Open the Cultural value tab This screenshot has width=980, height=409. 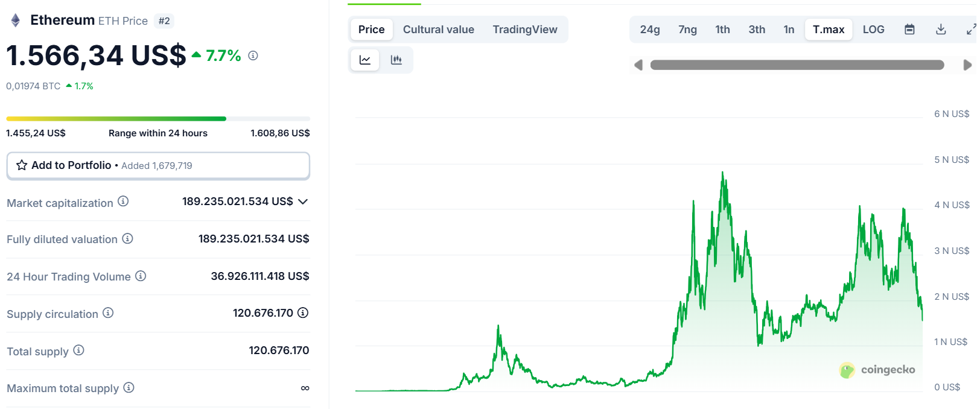438,30
